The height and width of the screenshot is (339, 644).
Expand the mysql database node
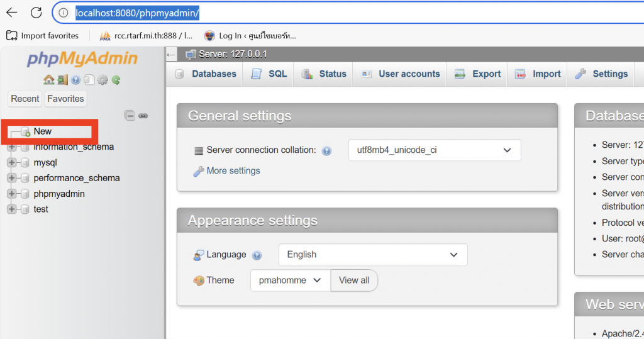point(11,163)
